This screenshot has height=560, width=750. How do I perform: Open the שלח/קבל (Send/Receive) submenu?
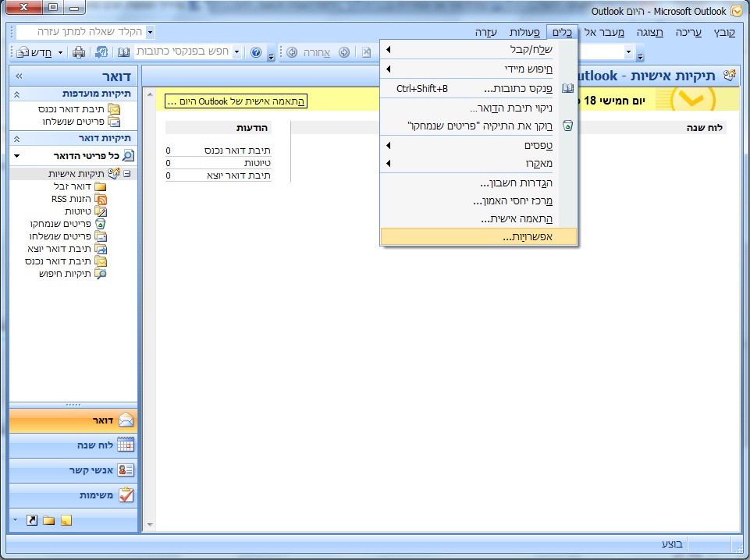point(478,49)
